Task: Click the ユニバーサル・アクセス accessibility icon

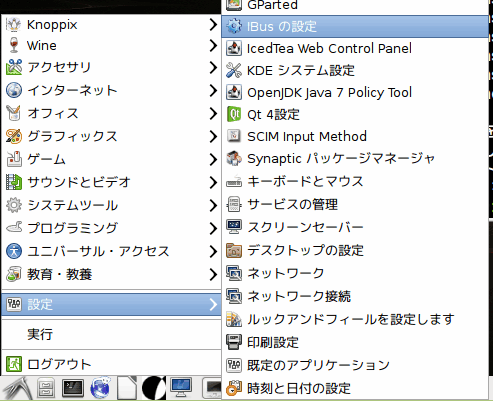Action: tap(14, 251)
